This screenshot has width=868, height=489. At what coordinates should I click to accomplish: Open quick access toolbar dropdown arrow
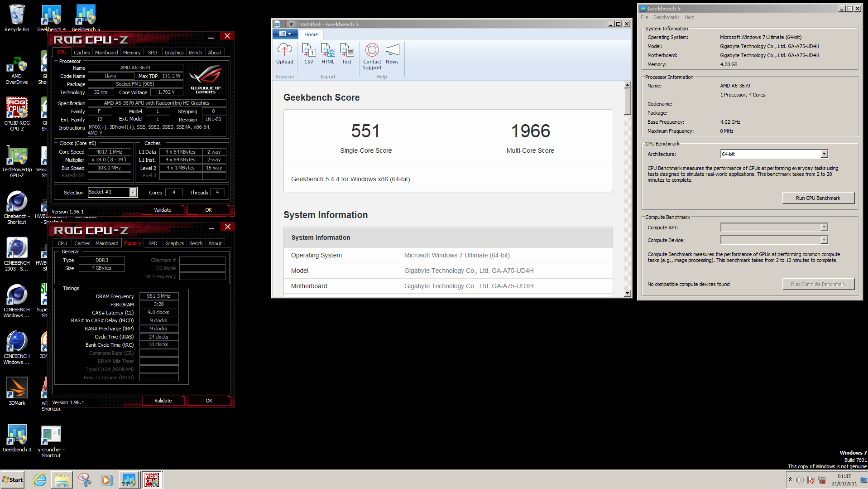[x=291, y=24]
